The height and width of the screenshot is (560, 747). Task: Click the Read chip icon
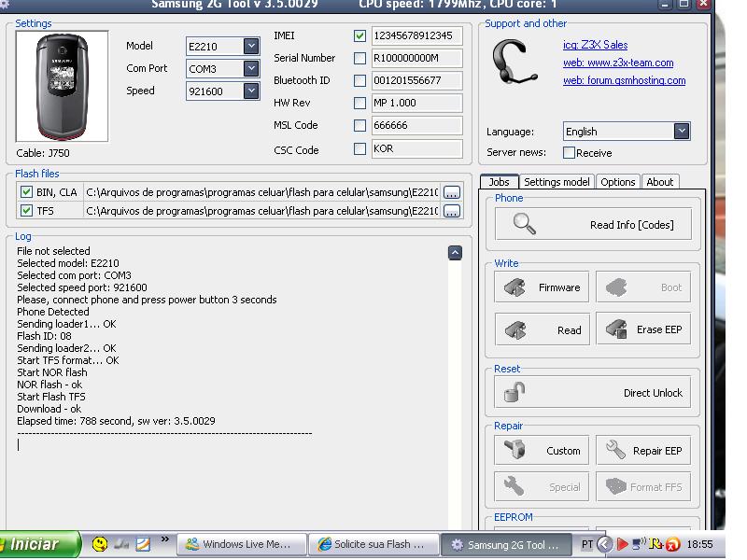pos(515,330)
